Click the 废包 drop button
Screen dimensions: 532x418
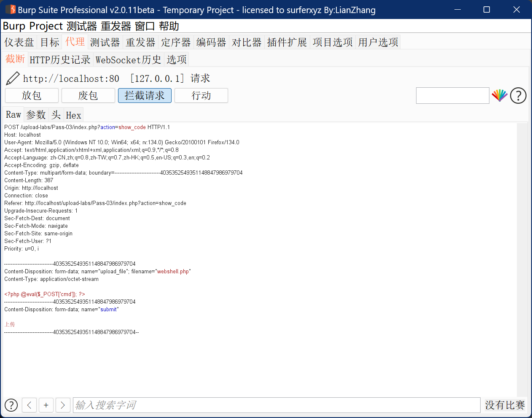88,95
